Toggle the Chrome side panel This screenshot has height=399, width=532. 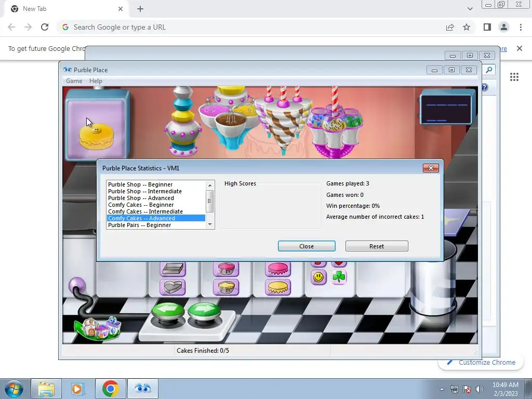tap(487, 27)
